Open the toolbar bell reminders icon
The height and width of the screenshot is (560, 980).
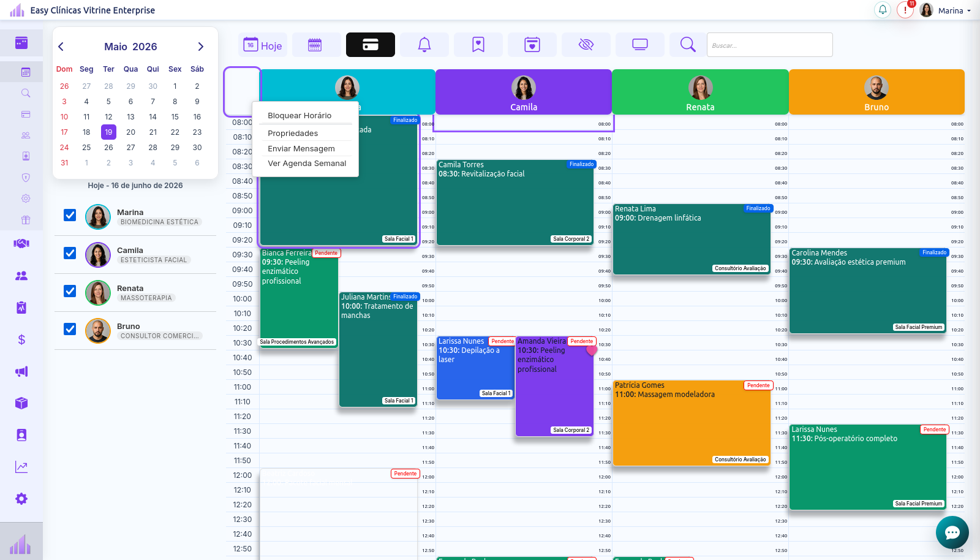coord(424,45)
